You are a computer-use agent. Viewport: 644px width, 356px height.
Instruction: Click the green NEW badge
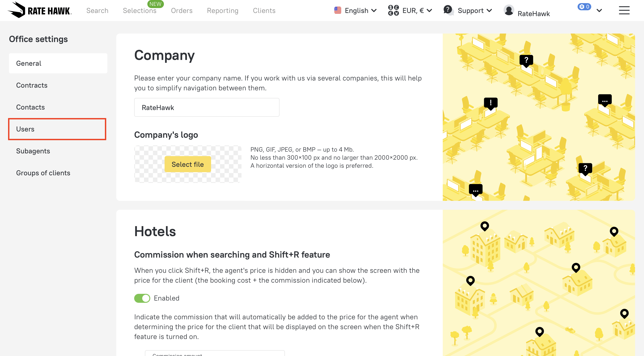155,4
